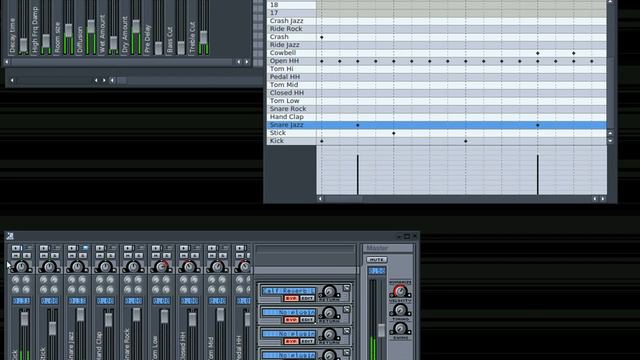Image resolution: width=640 pixels, height=360 pixels.
Task: Click the lit activity LED on Snare Jazz channel
Action: 85,248
